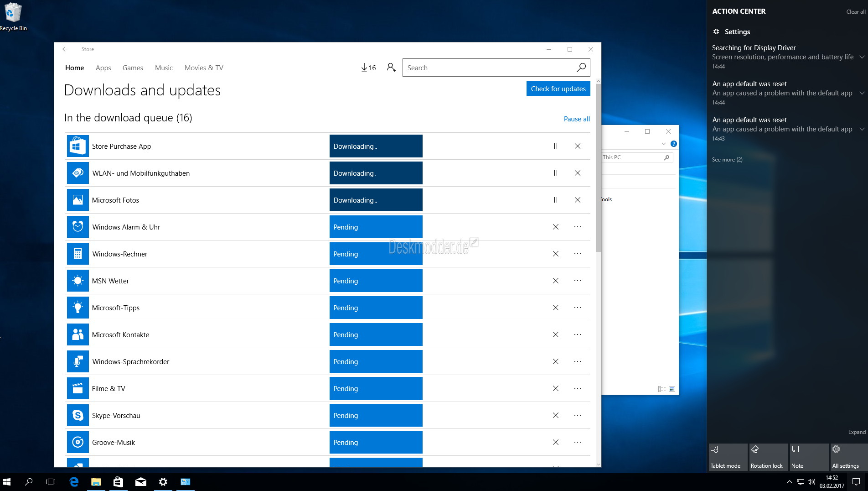Go back using the Store back arrow
The image size is (868, 491).
(65, 49)
